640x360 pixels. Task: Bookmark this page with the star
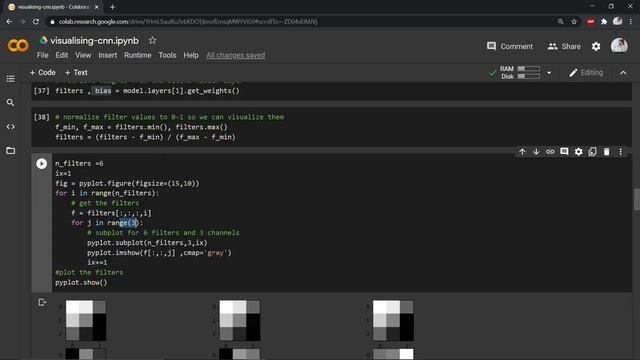point(574,21)
